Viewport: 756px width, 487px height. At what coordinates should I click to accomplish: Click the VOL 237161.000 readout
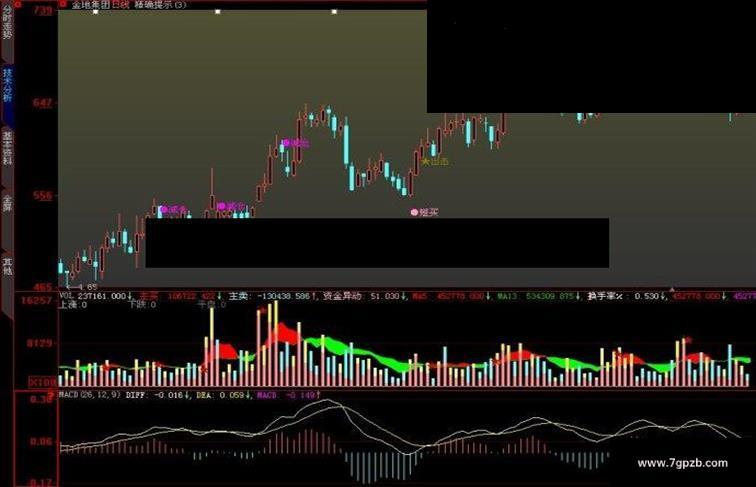95,296
